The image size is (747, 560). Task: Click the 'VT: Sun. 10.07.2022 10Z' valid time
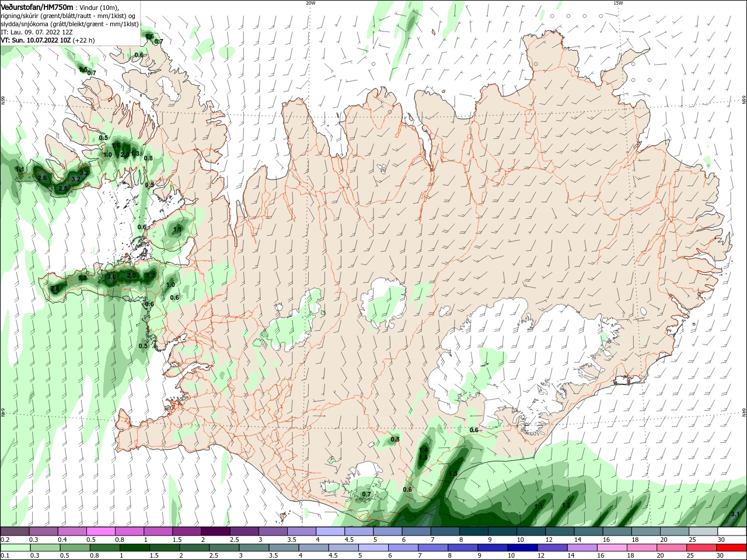coord(36,40)
